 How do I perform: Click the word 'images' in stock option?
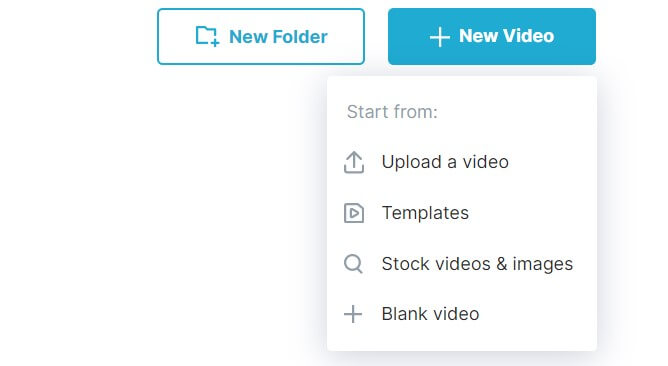542,265
